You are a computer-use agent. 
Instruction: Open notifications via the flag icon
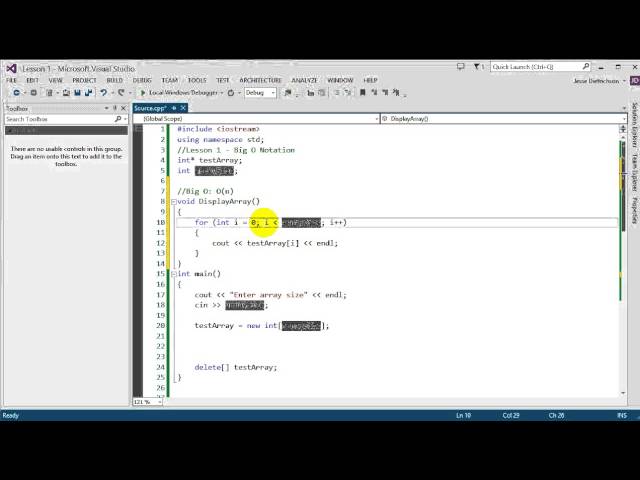476,66
